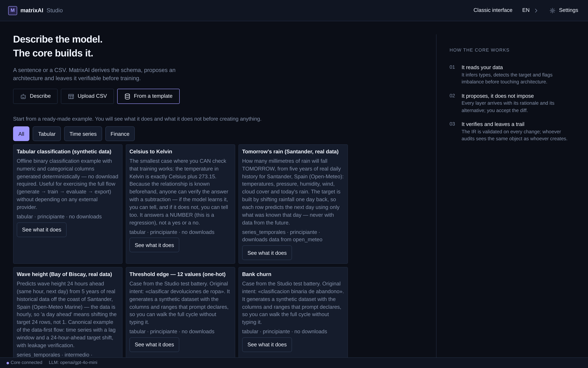Image resolution: width=588 pixels, height=368 pixels.
Task: Open Settings via the gear icon
Action: tap(552, 10)
